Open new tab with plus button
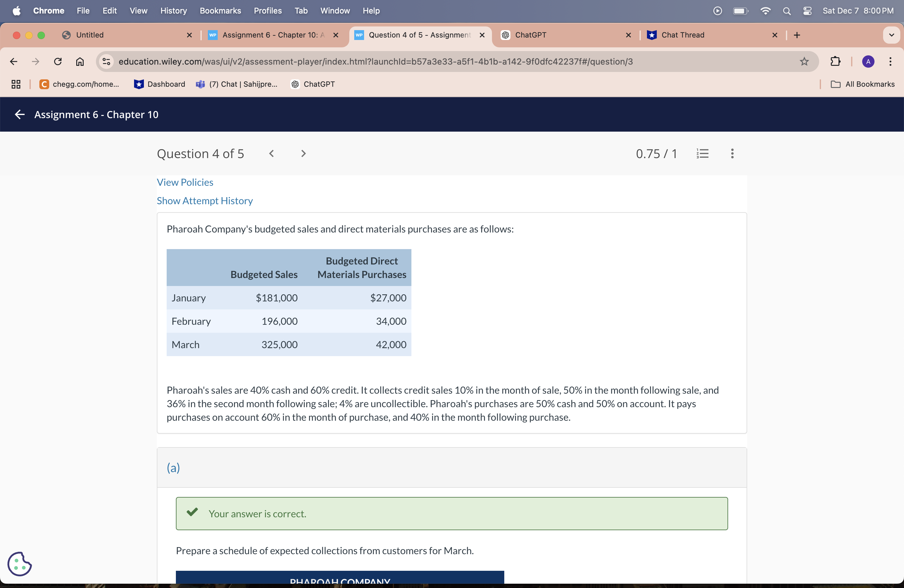The image size is (904, 588). coord(797,35)
